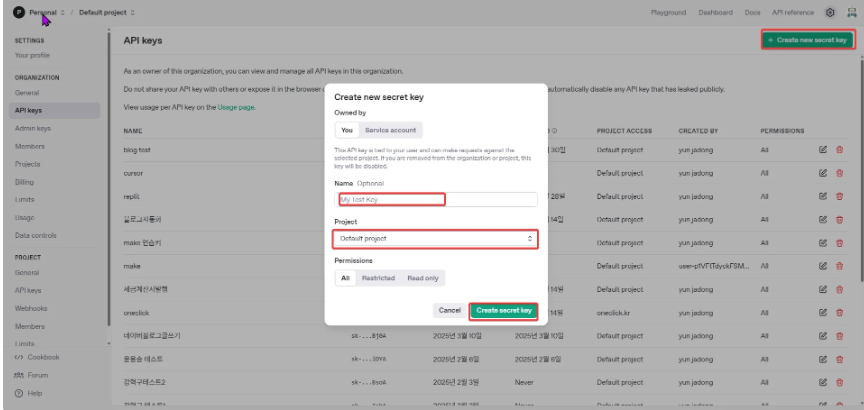This screenshot has height=410, width=864.
Task: Click the user-pfVF created-by cell in make row
Action: pyautogui.click(x=714, y=266)
